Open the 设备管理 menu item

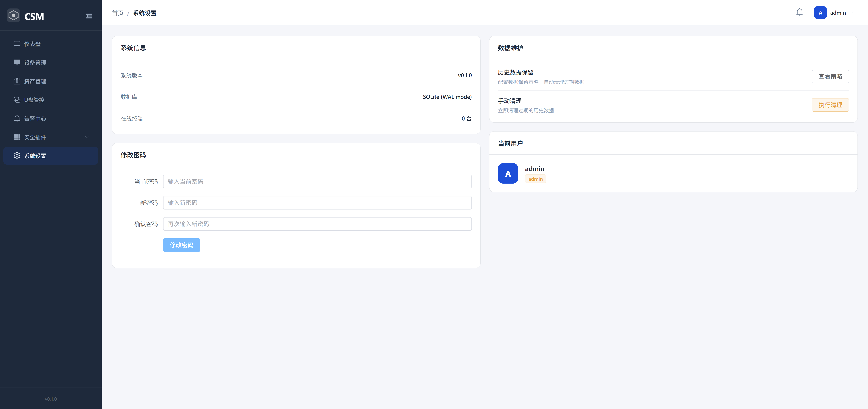pyautogui.click(x=35, y=63)
